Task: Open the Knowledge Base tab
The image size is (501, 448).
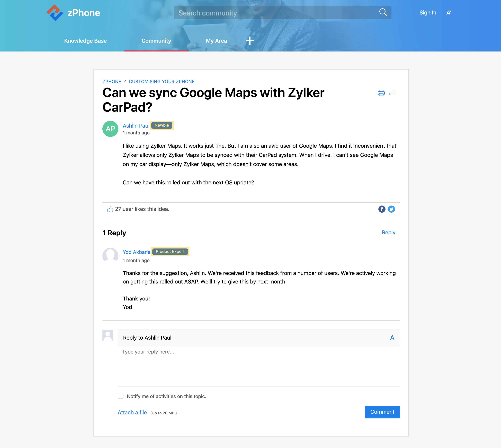Action: pyautogui.click(x=85, y=41)
